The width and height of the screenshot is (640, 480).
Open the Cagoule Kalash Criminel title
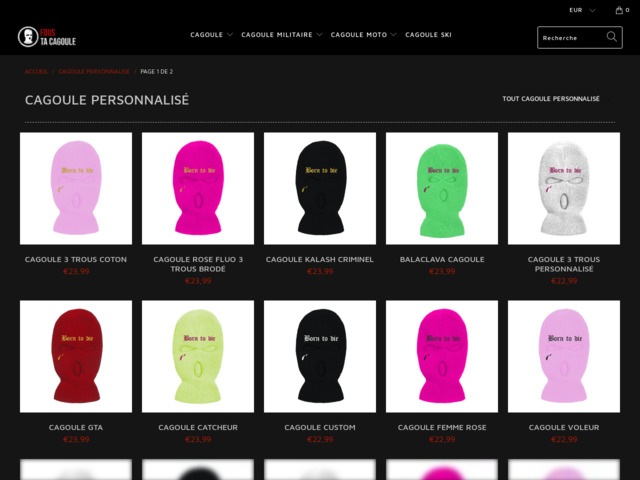coord(320,259)
